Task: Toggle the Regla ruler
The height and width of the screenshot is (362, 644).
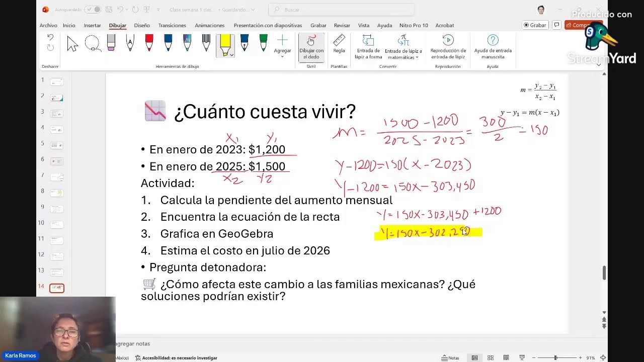Action: click(x=339, y=44)
